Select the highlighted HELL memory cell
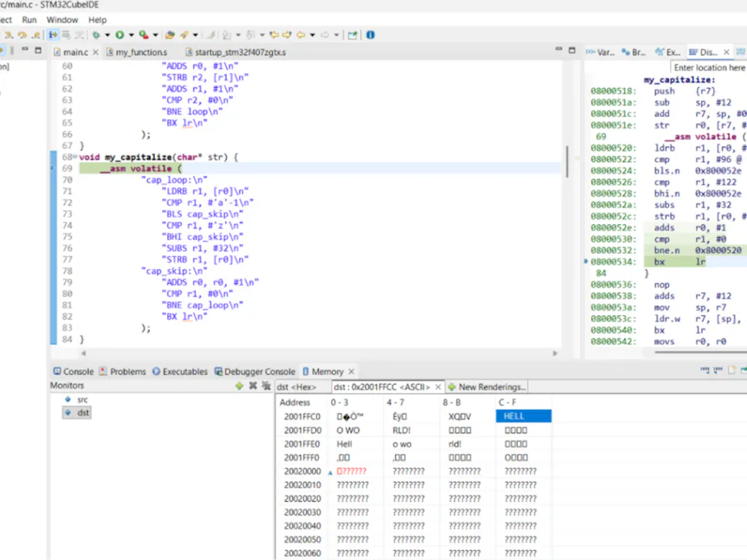The image size is (747, 560). (524, 416)
